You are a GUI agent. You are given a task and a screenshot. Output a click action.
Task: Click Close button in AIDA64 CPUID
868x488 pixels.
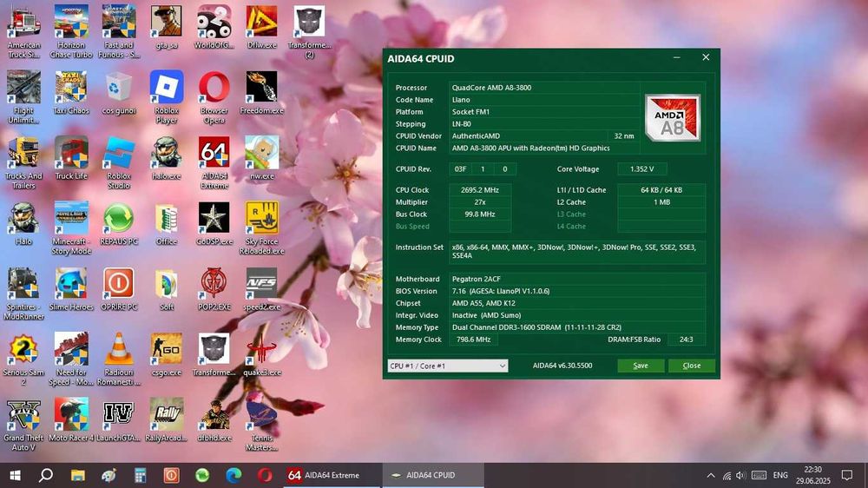click(692, 366)
